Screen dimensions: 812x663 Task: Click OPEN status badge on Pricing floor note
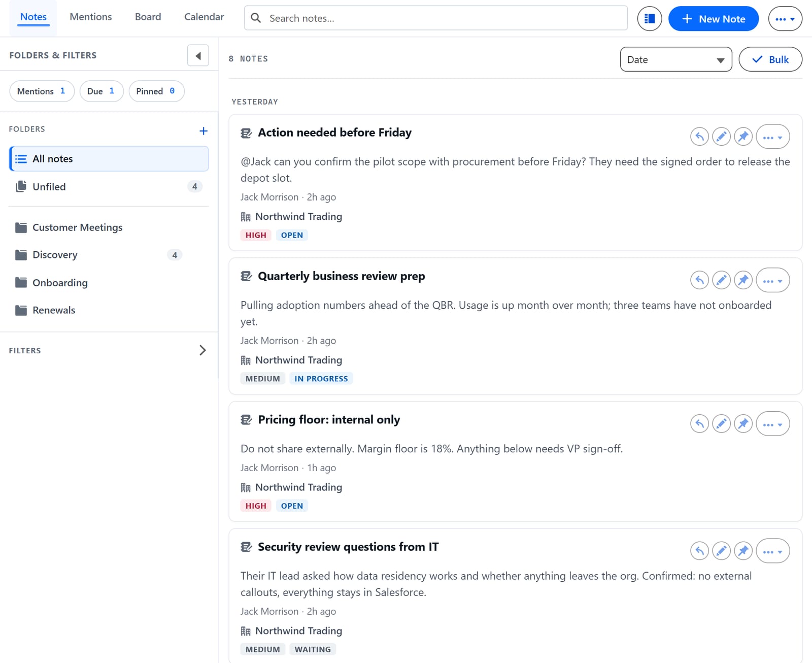[x=292, y=506]
